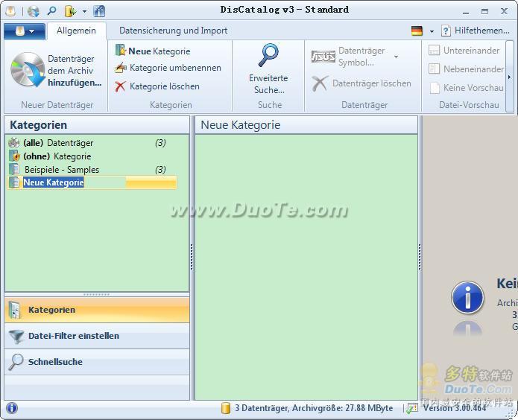Click the Neue Kategorie list header
Viewport: 518px width, 420px height.
pos(306,125)
